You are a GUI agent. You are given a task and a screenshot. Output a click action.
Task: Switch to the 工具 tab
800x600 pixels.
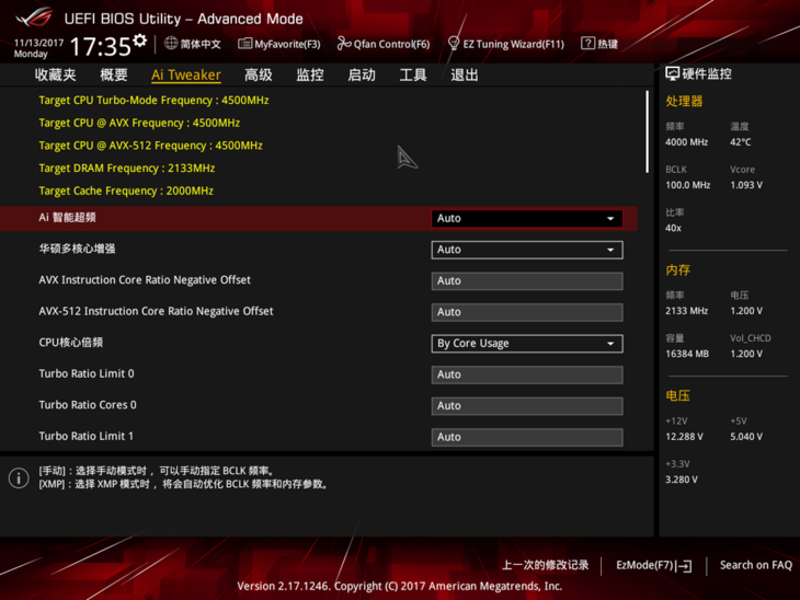413,75
